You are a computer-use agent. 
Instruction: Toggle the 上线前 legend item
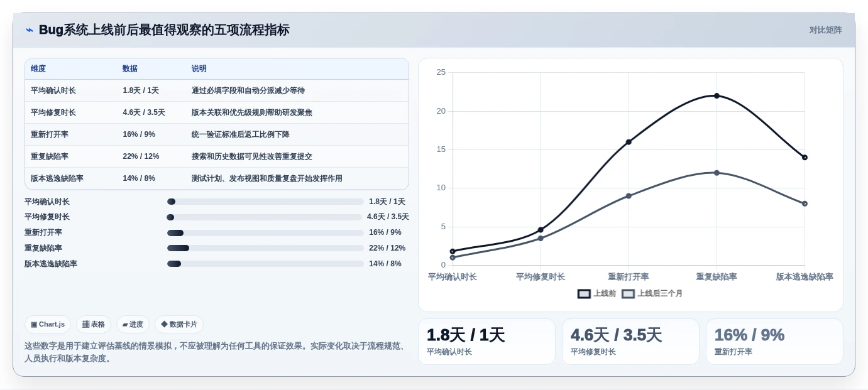597,293
